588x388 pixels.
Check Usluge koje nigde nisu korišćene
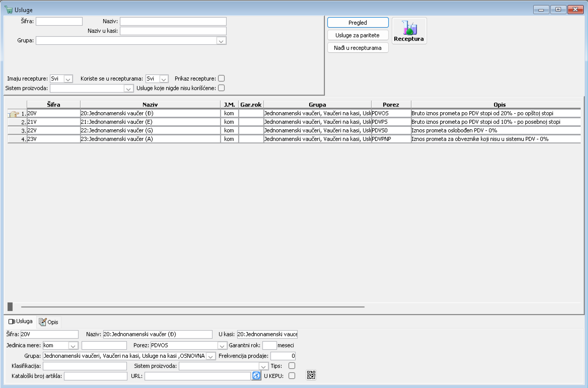click(221, 88)
